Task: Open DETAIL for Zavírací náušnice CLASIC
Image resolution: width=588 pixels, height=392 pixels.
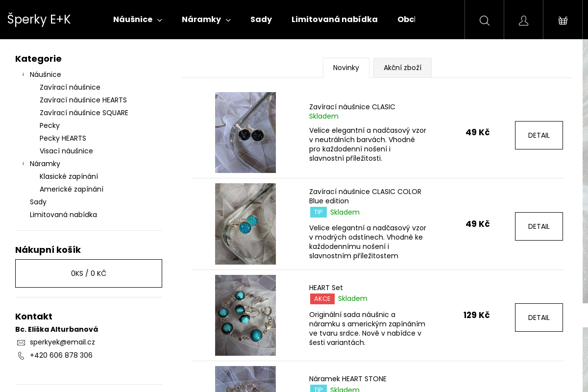Action: [539, 135]
